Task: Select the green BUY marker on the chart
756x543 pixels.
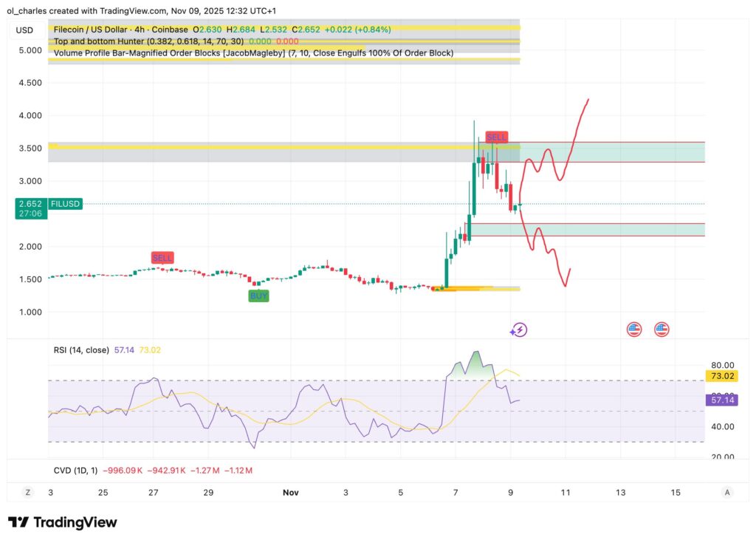Action: click(x=258, y=296)
